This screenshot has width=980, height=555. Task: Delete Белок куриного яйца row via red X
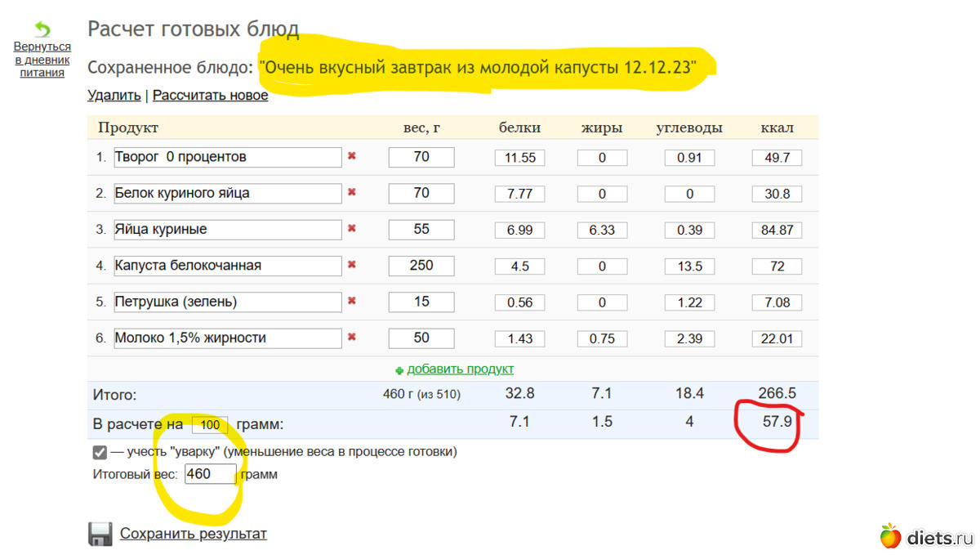[x=352, y=193]
